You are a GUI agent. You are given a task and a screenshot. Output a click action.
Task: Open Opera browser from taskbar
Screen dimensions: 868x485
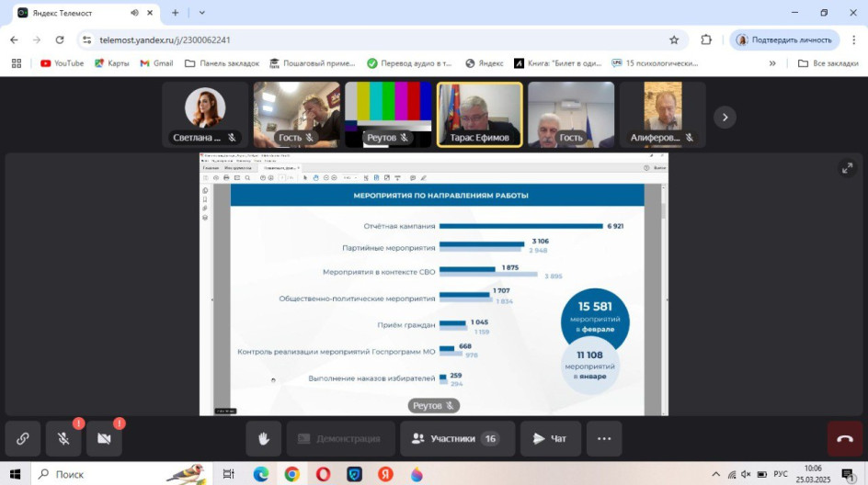[x=323, y=474]
